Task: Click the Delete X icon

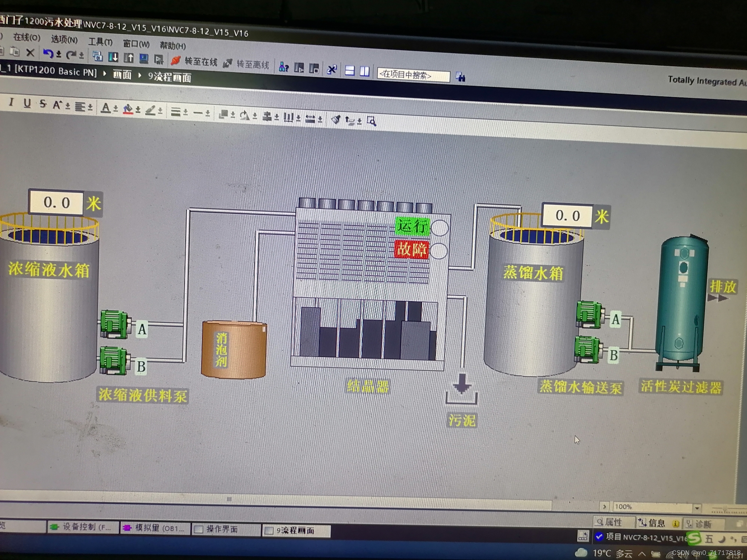Action: coord(30,52)
